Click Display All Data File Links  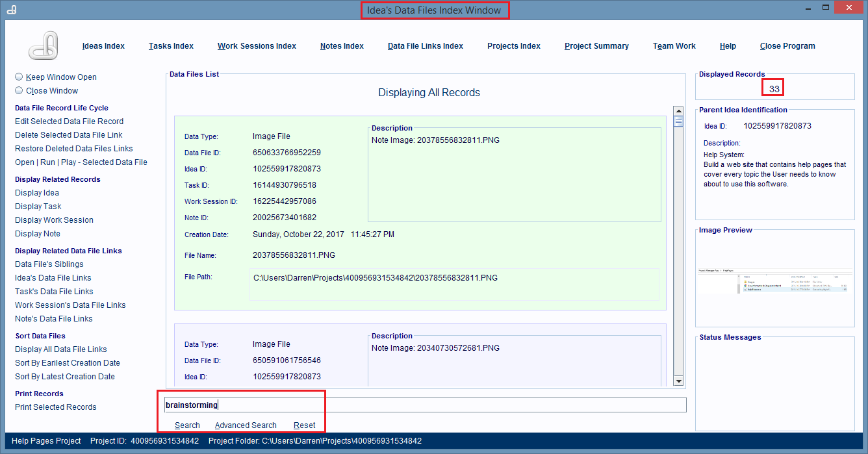click(61, 349)
